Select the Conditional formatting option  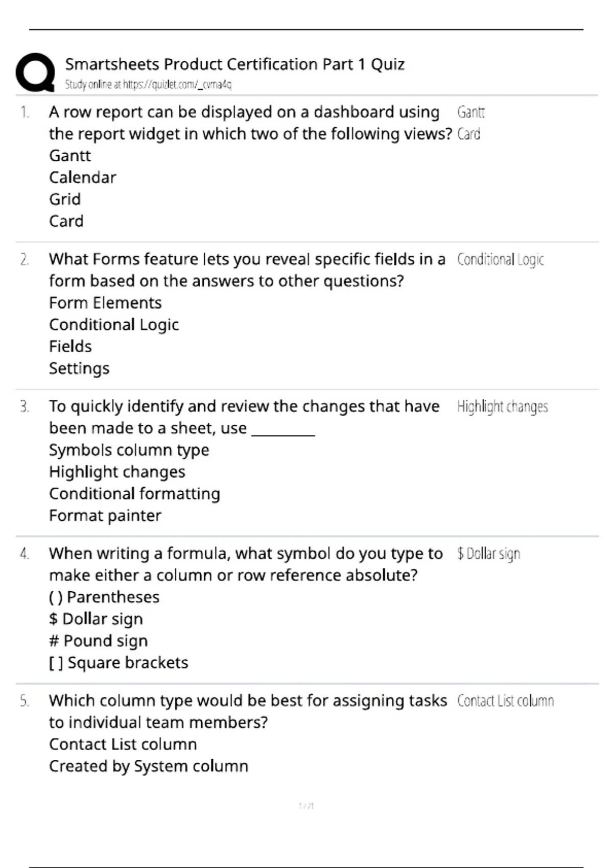pyautogui.click(x=134, y=494)
